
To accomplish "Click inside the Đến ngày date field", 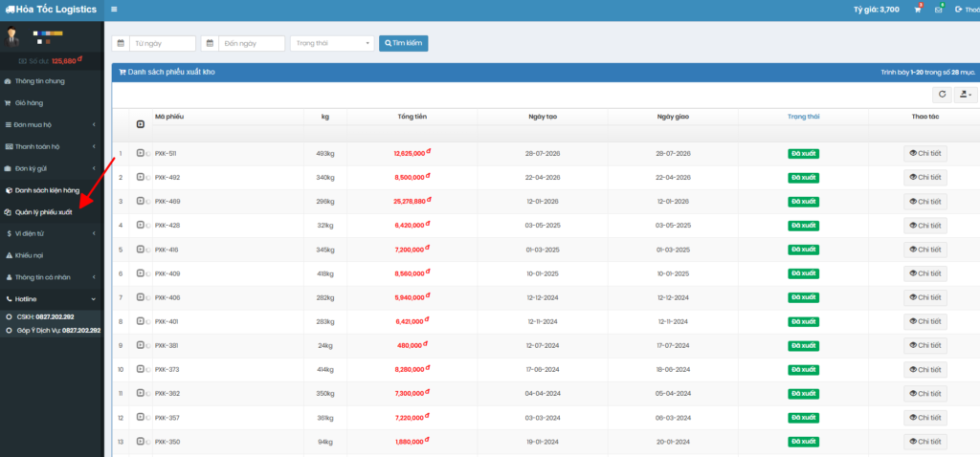I will click(x=252, y=43).
